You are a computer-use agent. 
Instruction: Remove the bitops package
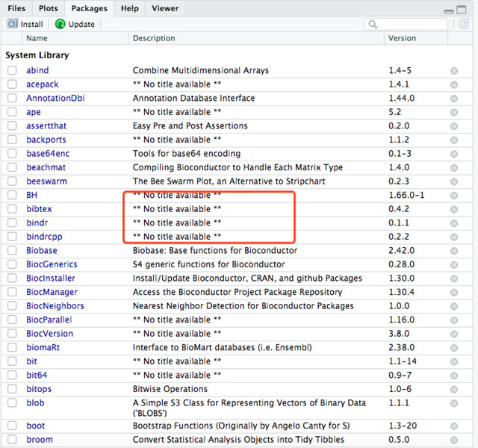tap(454, 390)
